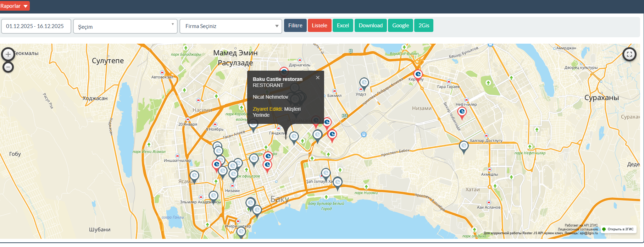The height and width of the screenshot is (247, 644).
Task: Close the Baku Castle restoran popup
Action: pos(318,78)
